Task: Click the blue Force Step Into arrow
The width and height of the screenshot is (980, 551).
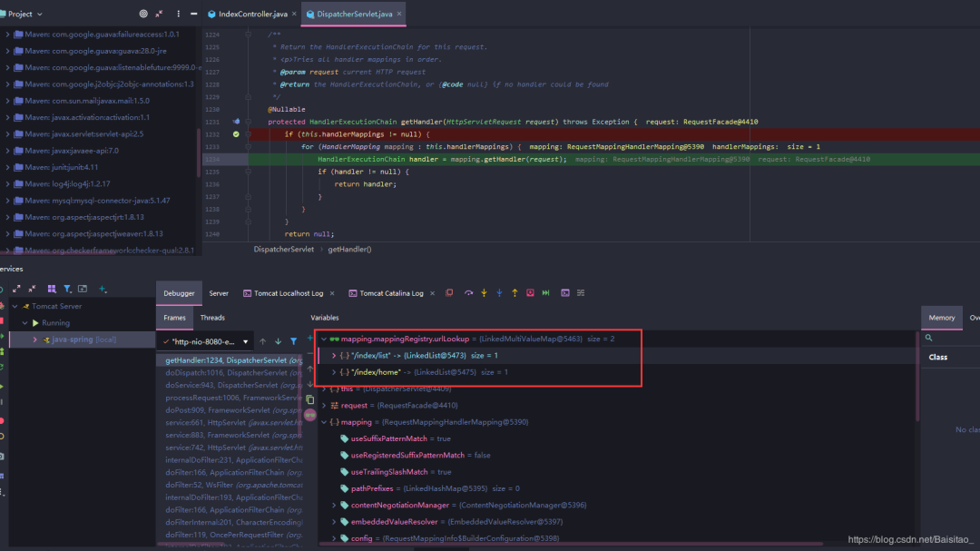Action: pos(499,292)
